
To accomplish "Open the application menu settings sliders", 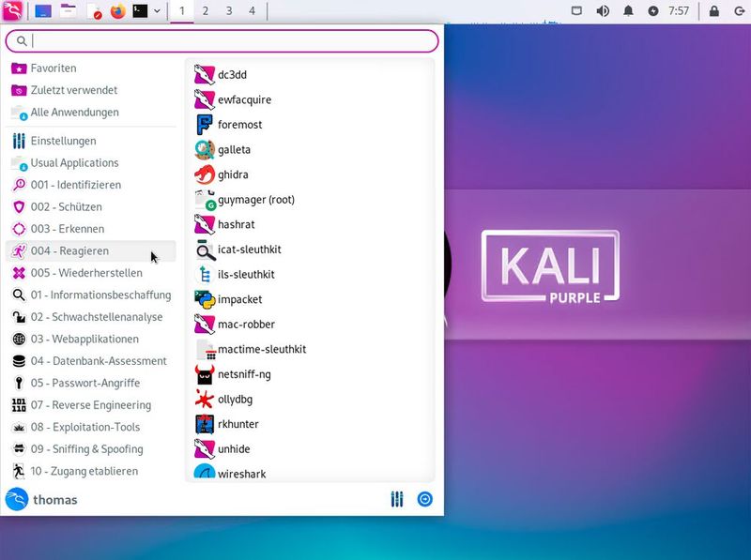I will pos(396,500).
